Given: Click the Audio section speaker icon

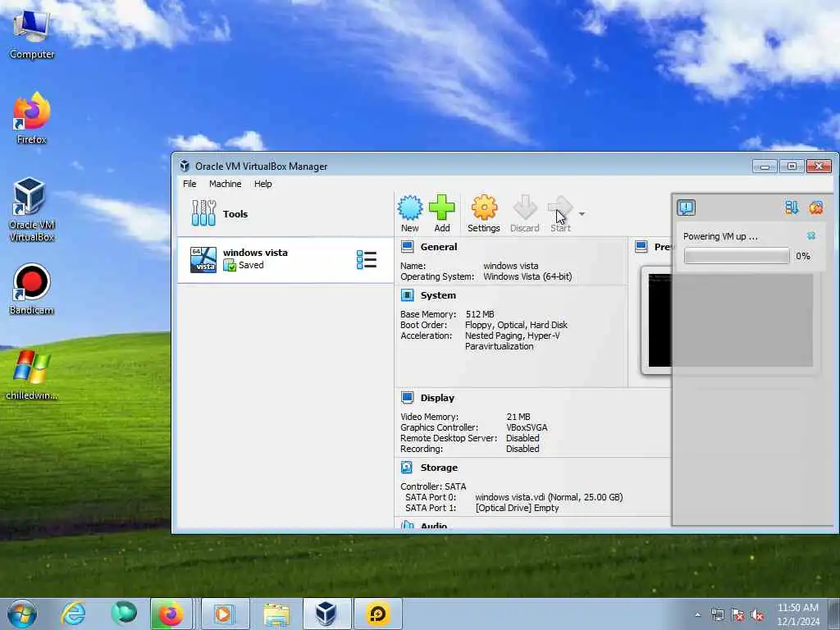Looking at the screenshot, I should point(408,525).
